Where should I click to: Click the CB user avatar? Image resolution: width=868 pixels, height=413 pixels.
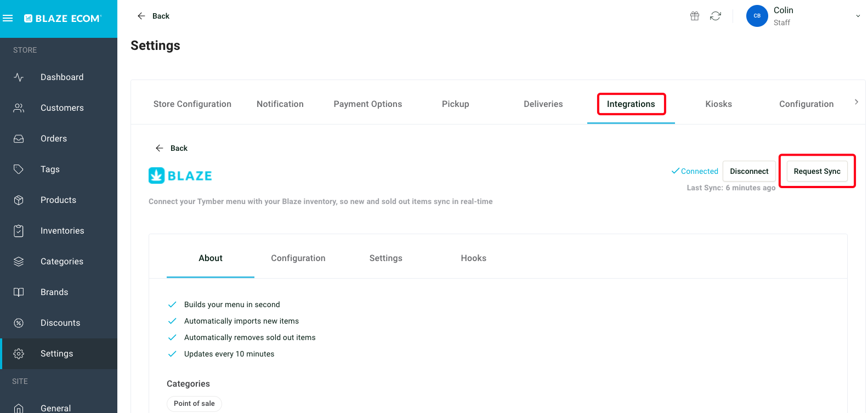[x=757, y=16]
